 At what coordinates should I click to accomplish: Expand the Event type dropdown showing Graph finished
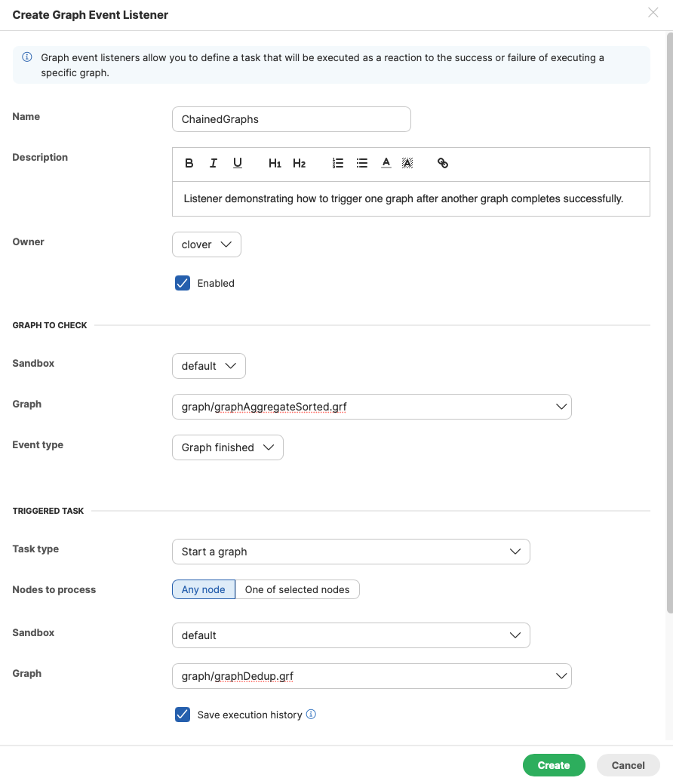click(227, 447)
